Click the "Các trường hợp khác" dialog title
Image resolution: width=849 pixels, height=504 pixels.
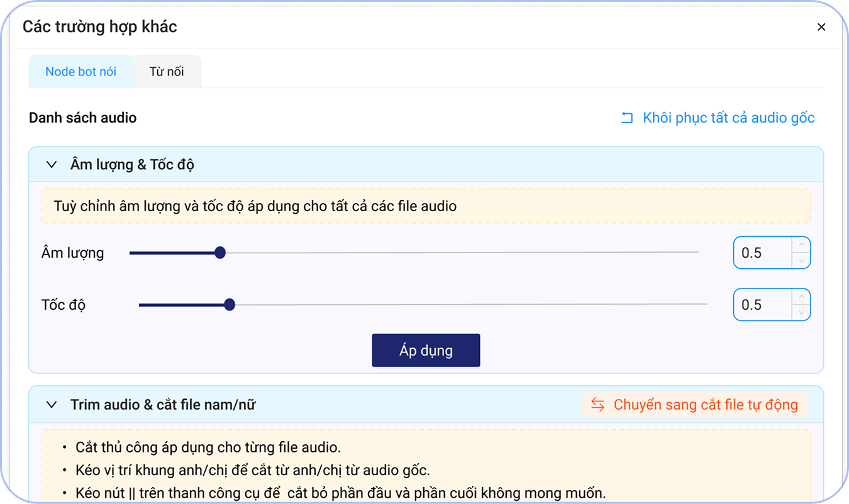click(x=100, y=27)
